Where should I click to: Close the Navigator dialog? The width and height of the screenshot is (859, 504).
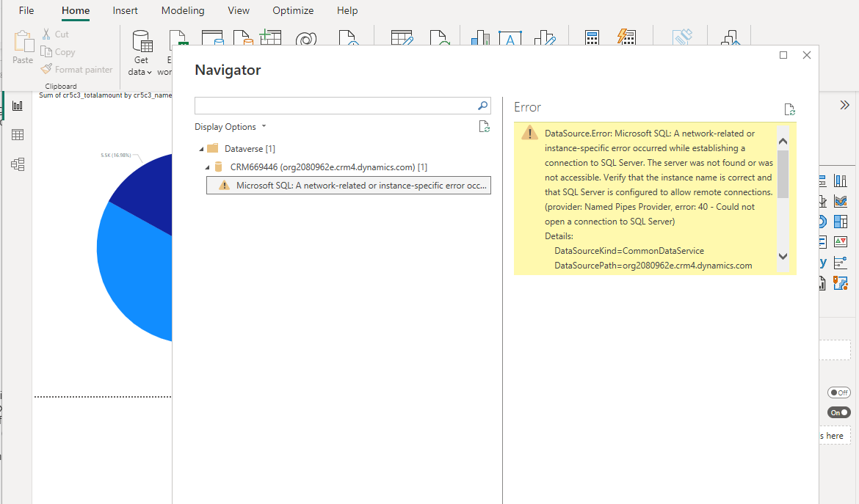click(806, 55)
